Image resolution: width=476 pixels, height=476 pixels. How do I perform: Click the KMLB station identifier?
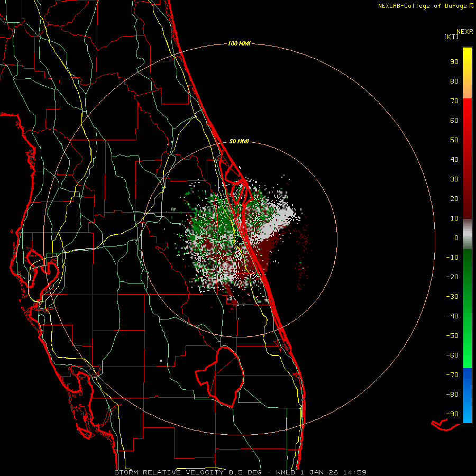tap(286, 472)
